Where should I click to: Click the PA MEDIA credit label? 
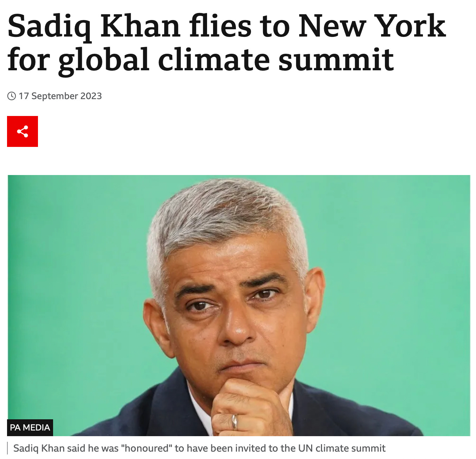click(30, 427)
